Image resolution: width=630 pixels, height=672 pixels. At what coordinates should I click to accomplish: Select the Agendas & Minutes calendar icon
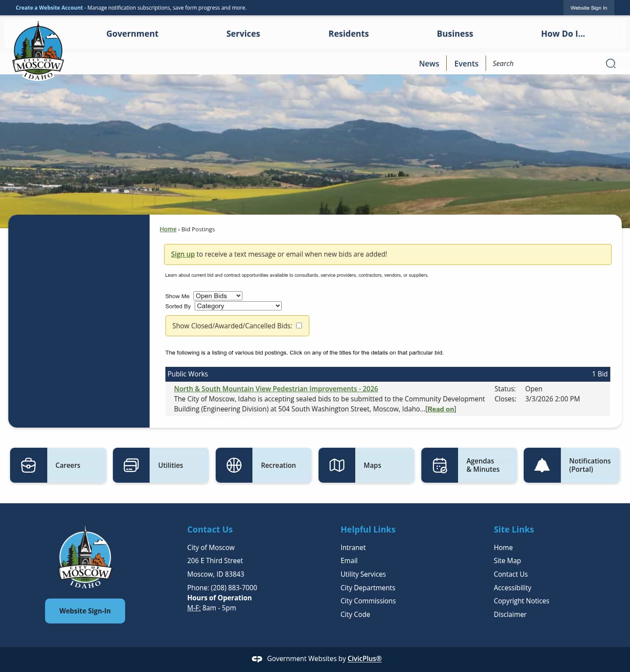coord(440,465)
